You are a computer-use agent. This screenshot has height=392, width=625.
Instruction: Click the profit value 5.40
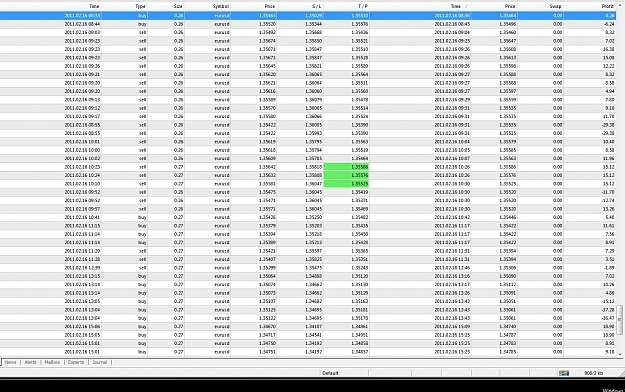coord(610,217)
